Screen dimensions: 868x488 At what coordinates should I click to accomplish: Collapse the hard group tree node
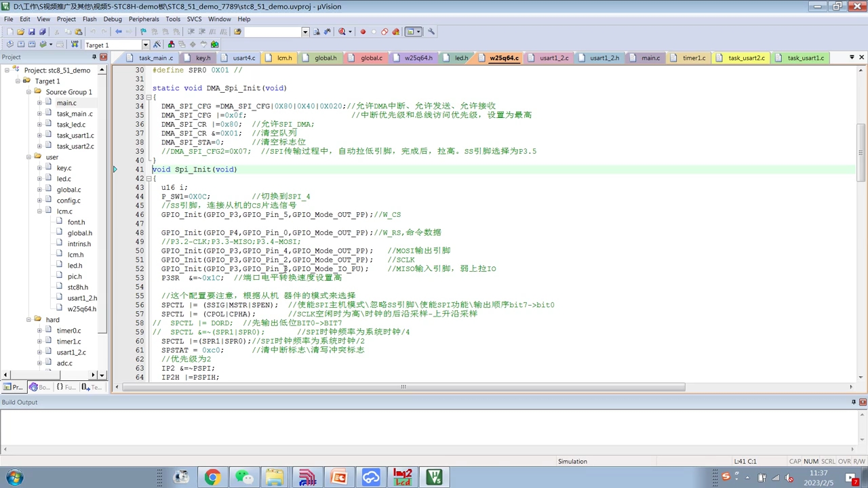[28, 319]
